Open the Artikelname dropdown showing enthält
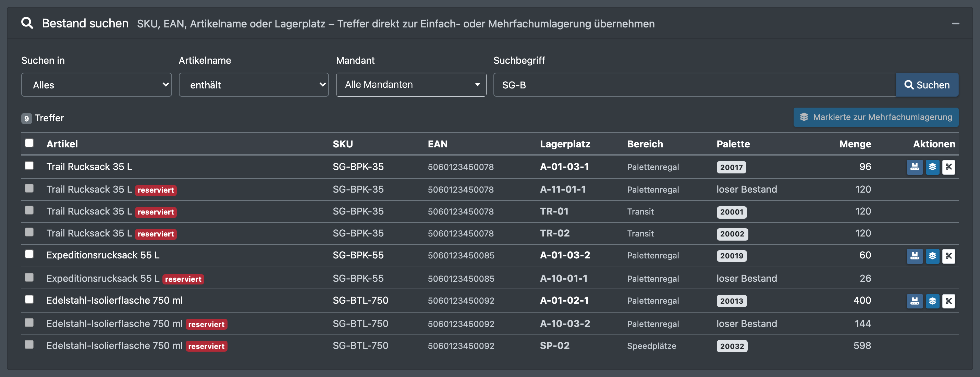This screenshot has height=377, width=980. pyautogui.click(x=254, y=85)
